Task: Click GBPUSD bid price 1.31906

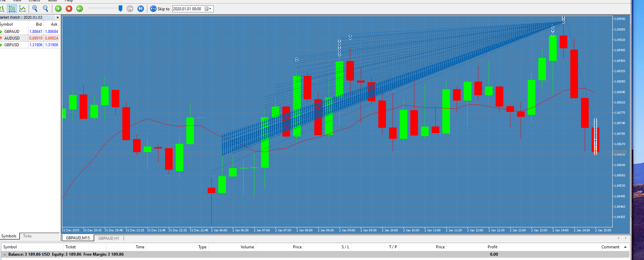Action: (x=36, y=45)
